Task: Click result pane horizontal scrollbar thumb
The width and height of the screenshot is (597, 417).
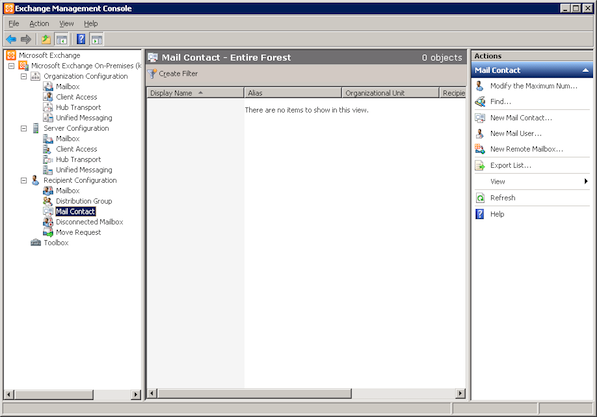Action: (x=255, y=393)
